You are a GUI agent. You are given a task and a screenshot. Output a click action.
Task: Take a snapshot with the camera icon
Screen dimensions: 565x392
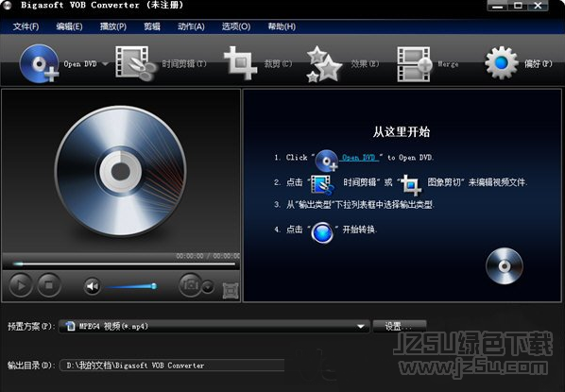(x=191, y=285)
